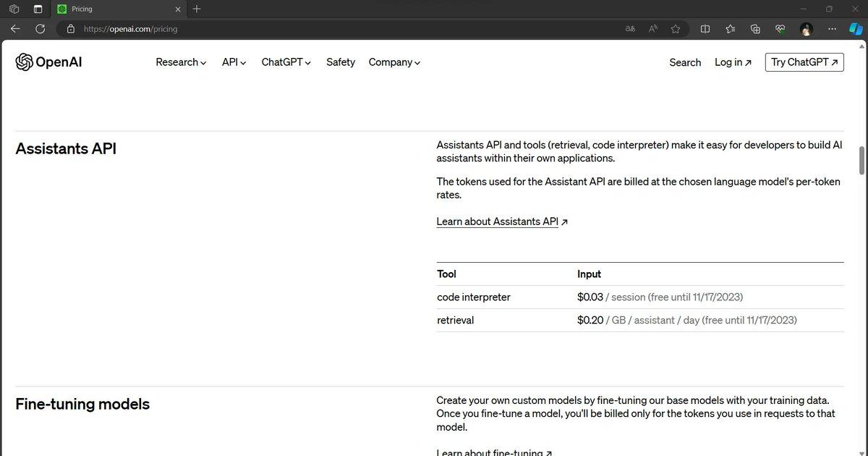Navigate back to the previous page

click(15, 29)
